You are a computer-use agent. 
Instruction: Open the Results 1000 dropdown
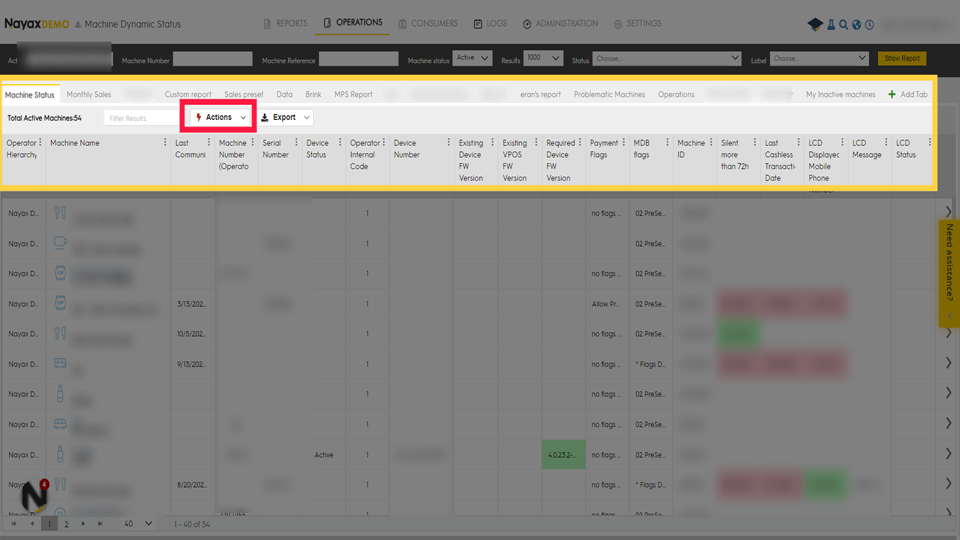(x=543, y=58)
